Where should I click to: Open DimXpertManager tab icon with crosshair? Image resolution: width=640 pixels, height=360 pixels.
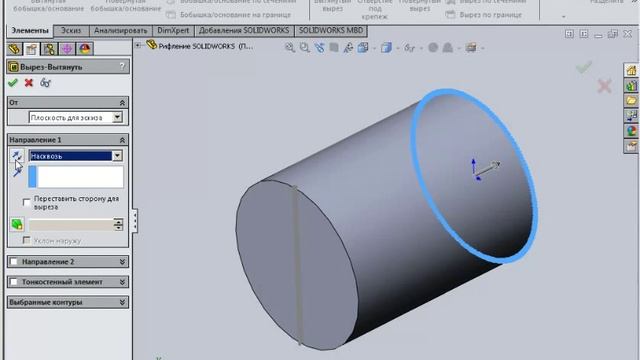pyautogui.click(x=67, y=49)
